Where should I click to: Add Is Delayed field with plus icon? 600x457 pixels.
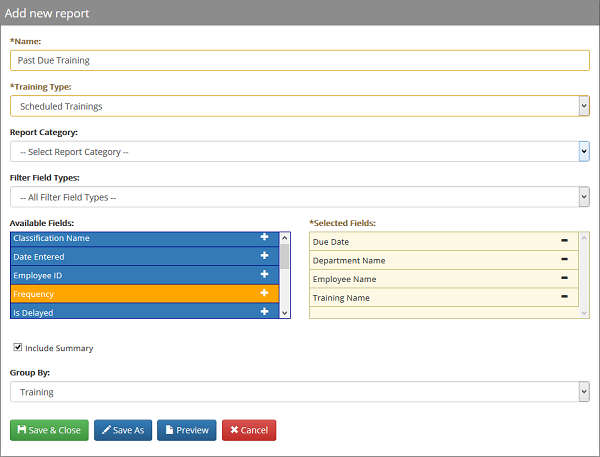264,311
